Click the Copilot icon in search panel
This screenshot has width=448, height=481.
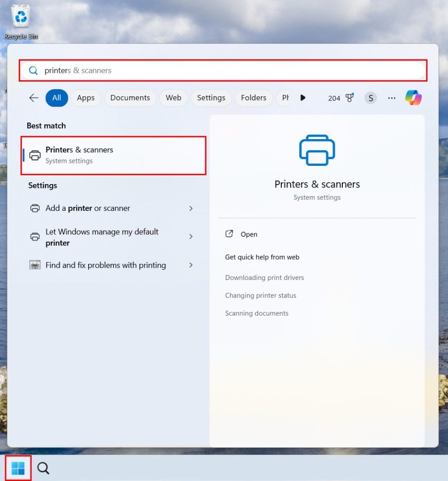(413, 98)
